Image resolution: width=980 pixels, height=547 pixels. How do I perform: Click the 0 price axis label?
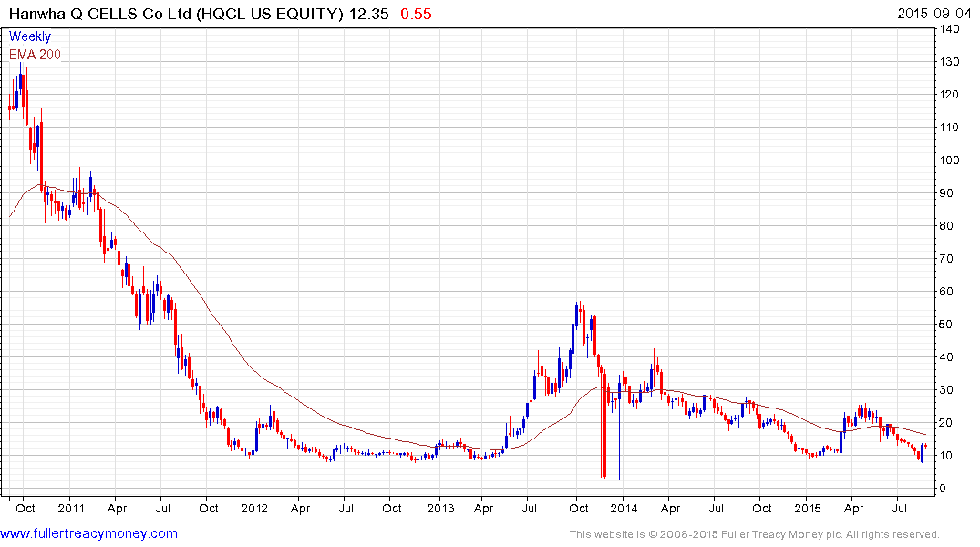[944, 489]
